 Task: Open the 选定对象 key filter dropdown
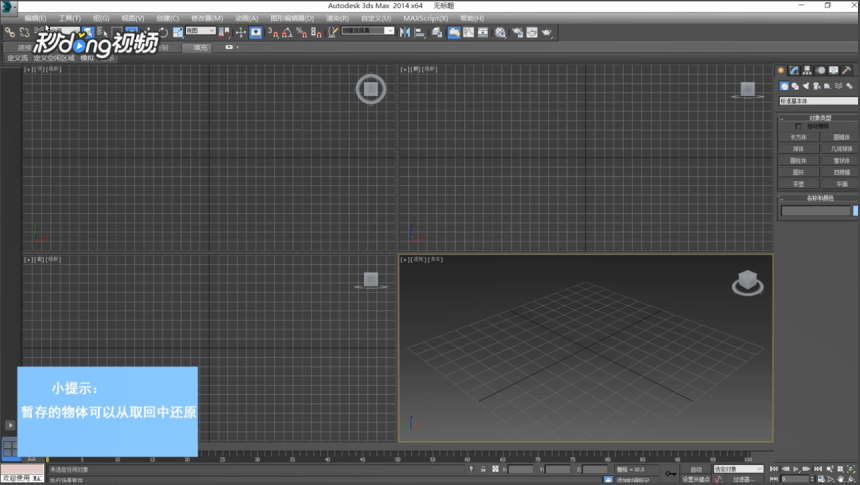(x=738, y=469)
